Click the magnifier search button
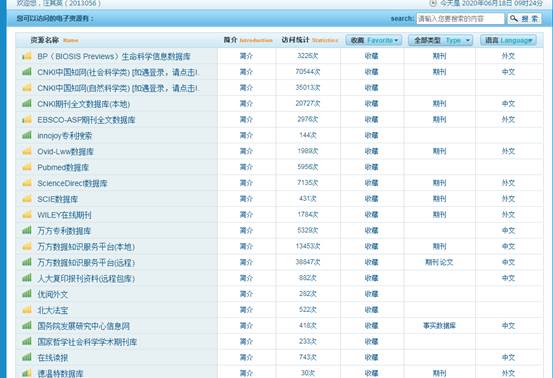Image resolution: width=553 pixels, height=378 pixels. click(x=524, y=19)
